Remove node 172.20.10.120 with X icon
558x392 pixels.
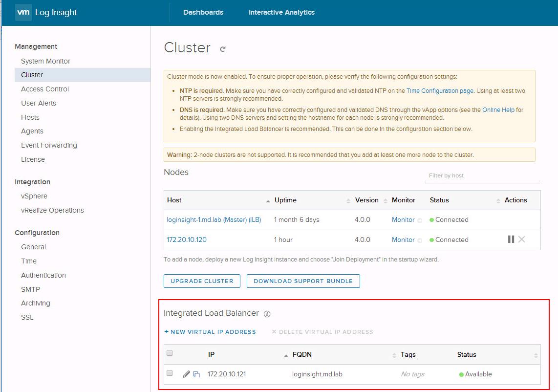point(522,240)
